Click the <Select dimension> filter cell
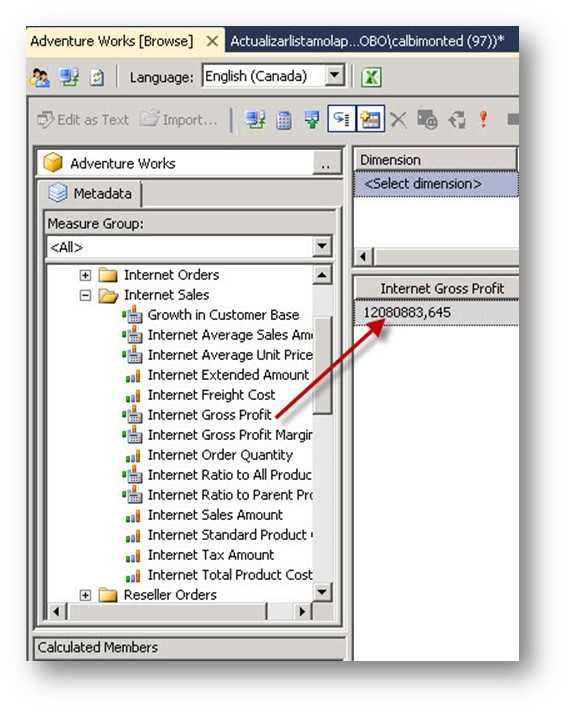This screenshot has width=571, height=713. coord(436,184)
